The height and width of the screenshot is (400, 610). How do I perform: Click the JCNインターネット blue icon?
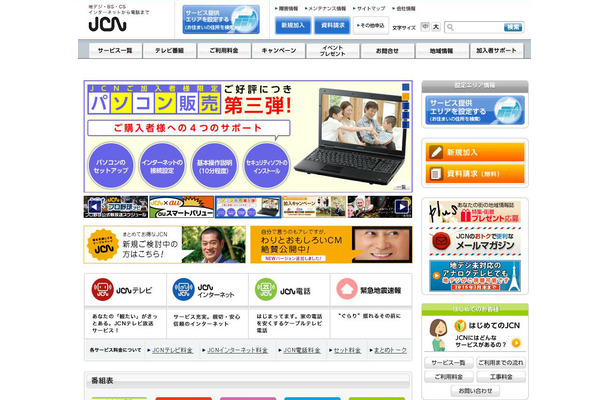tap(183, 289)
